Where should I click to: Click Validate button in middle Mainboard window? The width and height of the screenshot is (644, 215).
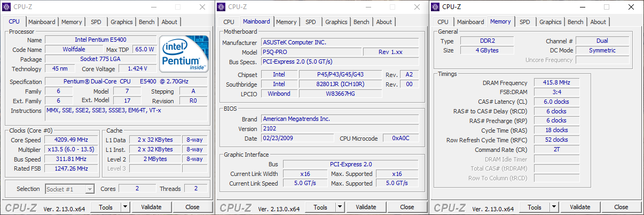pos(366,207)
